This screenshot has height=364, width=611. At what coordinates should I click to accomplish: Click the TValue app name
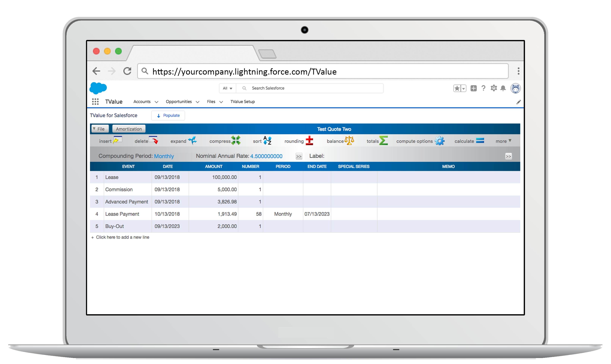point(114,102)
